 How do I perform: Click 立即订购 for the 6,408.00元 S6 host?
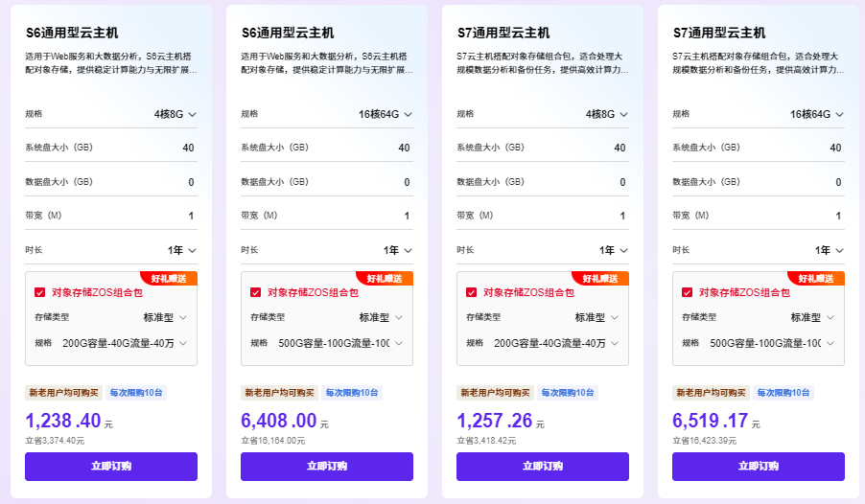click(x=327, y=467)
